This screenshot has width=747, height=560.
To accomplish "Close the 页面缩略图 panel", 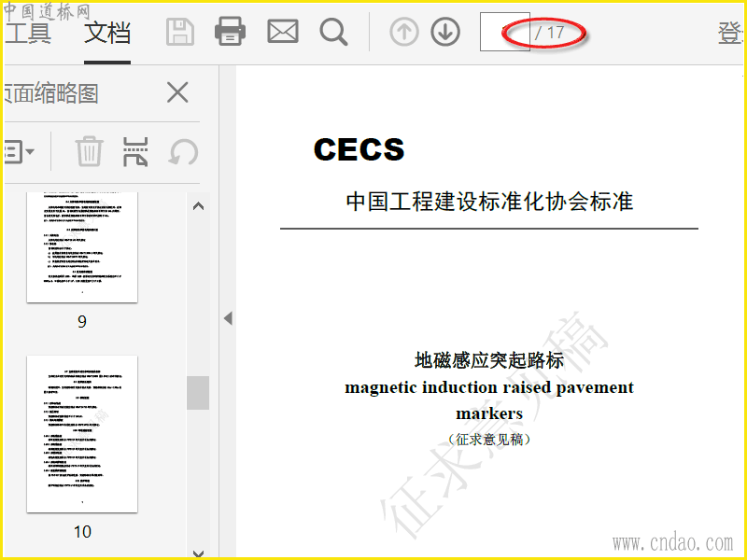I will coord(177,91).
